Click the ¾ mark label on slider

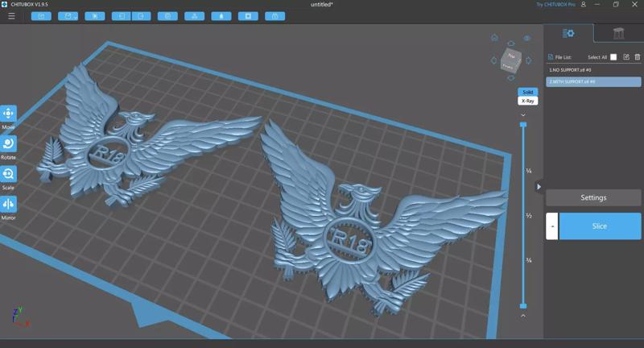(529, 260)
